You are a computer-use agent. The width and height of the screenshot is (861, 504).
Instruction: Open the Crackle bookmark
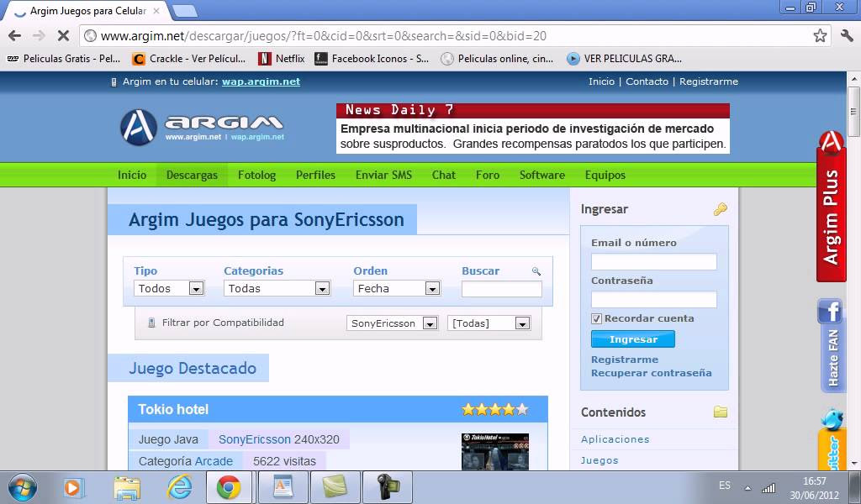[x=189, y=59]
